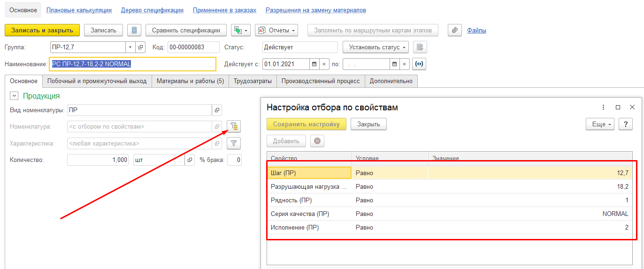This screenshot has height=269, width=644.
Task: Open the Дополнительно tab
Action: point(391,81)
